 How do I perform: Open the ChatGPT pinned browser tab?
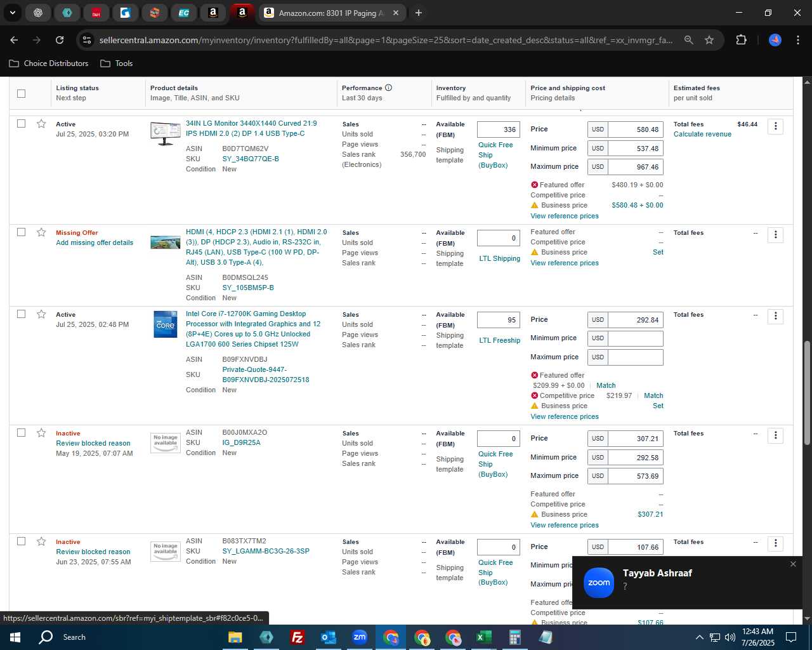pyautogui.click(x=38, y=13)
